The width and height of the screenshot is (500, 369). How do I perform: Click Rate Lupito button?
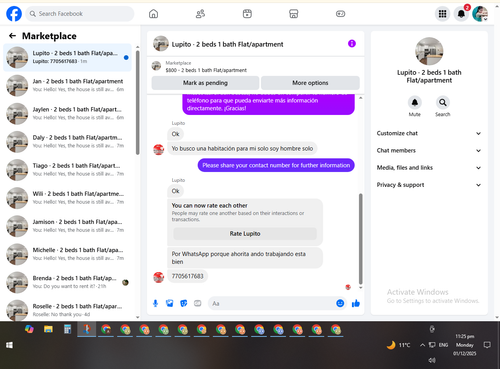pyautogui.click(x=245, y=234)
